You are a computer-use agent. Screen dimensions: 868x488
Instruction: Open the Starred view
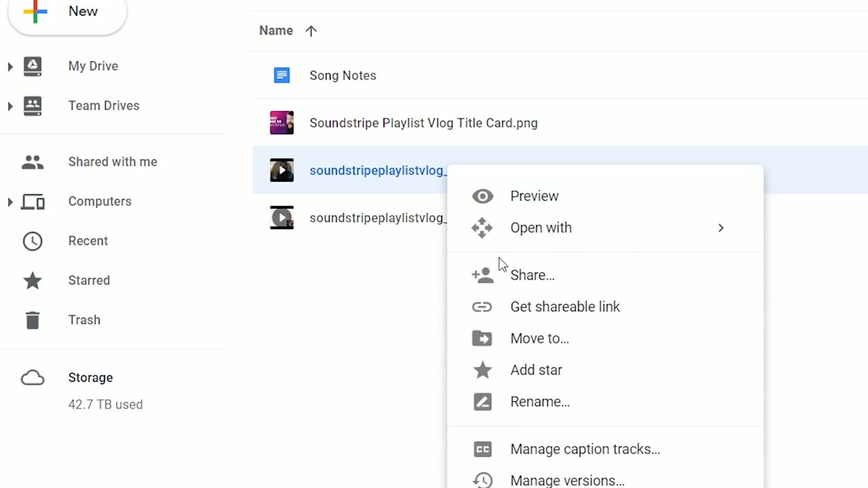(89, 281)
